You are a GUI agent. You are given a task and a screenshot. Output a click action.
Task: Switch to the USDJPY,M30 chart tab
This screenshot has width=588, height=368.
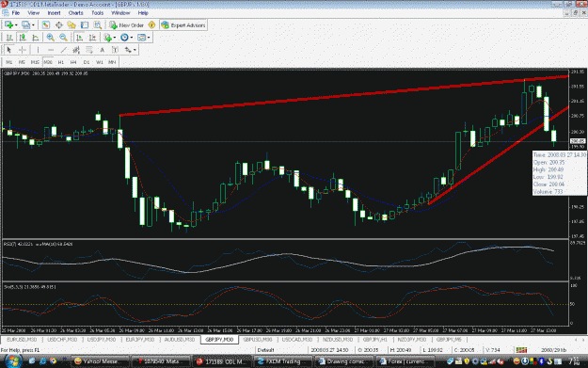pyautogui.click(x=102, y=340)
